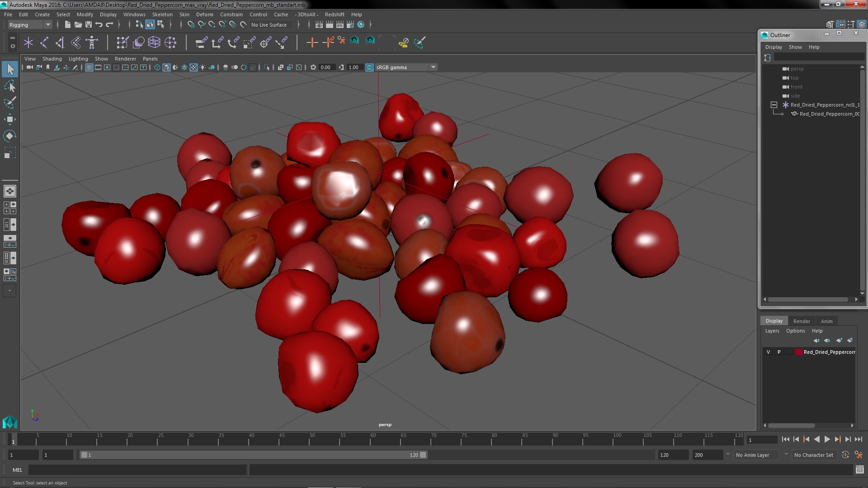The width and height of the screenshot is (868, 488).
Task: Create new empty display layer icon
Action: tap(839, 340)
